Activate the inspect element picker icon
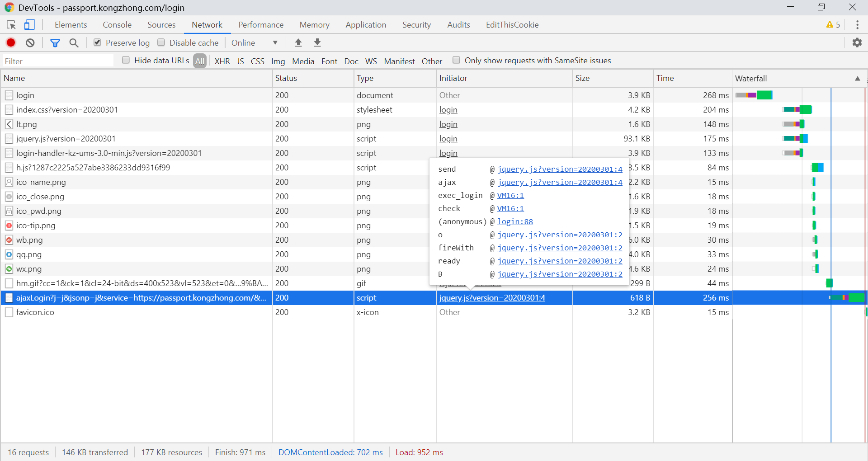The height and width of the screenshot is (461, 868). [x=11, y=25]
